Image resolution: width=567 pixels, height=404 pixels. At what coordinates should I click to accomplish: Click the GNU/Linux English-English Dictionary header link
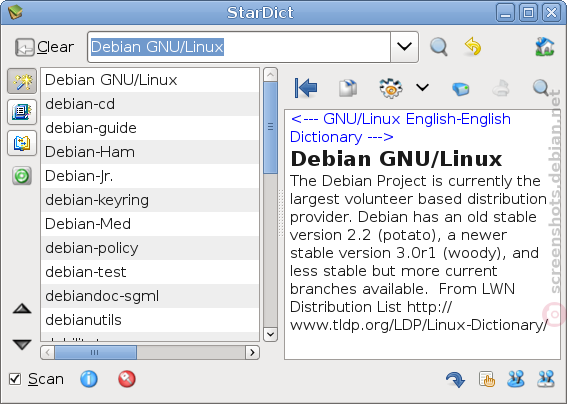pyautogui.click(x=400, y=128)
